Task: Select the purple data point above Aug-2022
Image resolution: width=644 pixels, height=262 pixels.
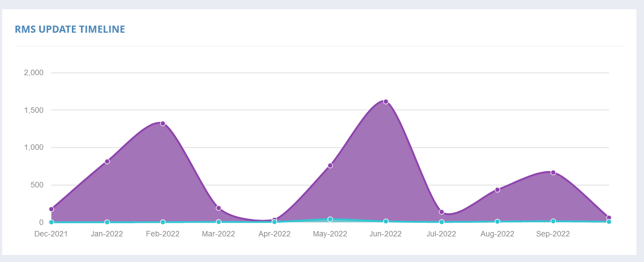Action: pos(497,190)
